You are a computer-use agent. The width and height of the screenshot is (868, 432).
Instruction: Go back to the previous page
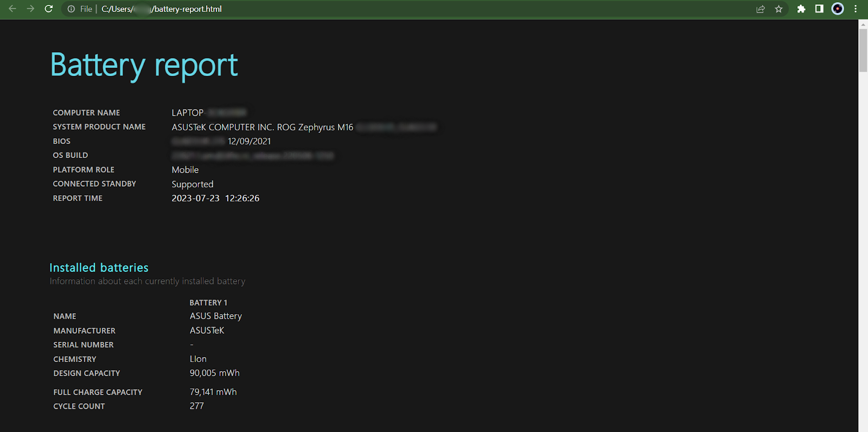coord(12,9)
